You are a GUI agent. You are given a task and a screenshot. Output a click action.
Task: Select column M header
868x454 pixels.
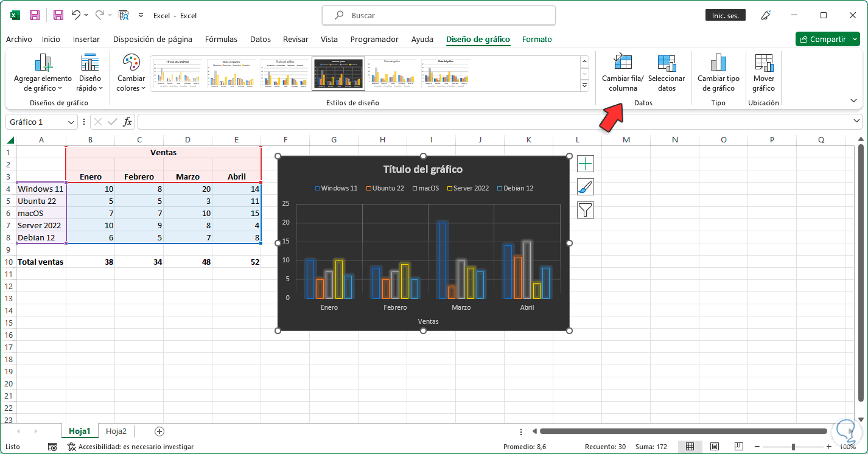coord(626,140)
